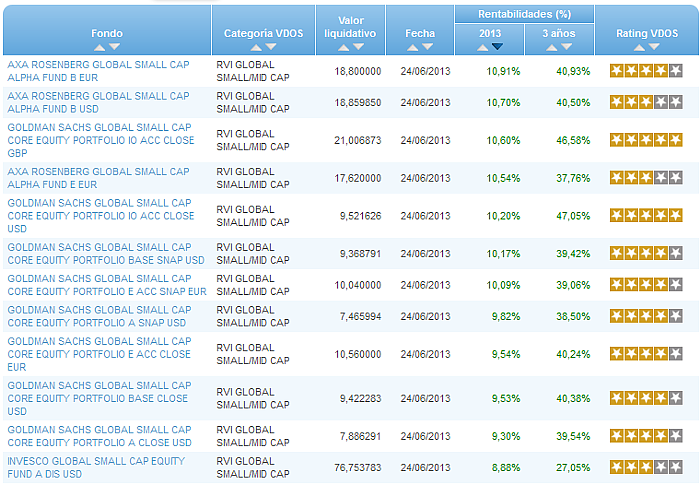Sort Categoría VDOS ascending arrow
This screenshot has height=484, width=700.
coord(256,47)
